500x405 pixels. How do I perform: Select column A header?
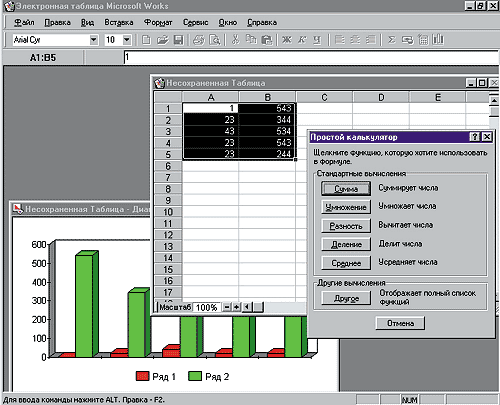[x=211, y=97]
